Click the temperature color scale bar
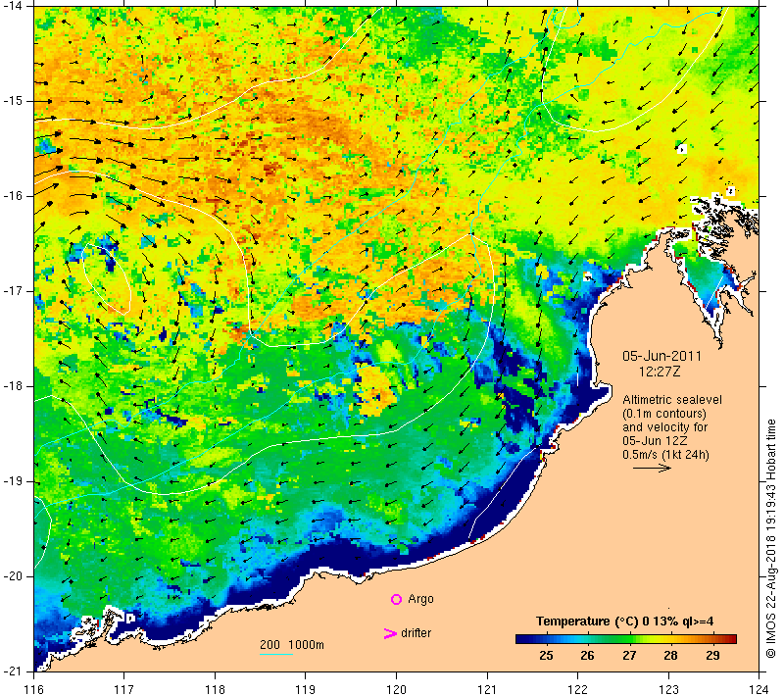The image size is (784, 696). tap(626, 638)
